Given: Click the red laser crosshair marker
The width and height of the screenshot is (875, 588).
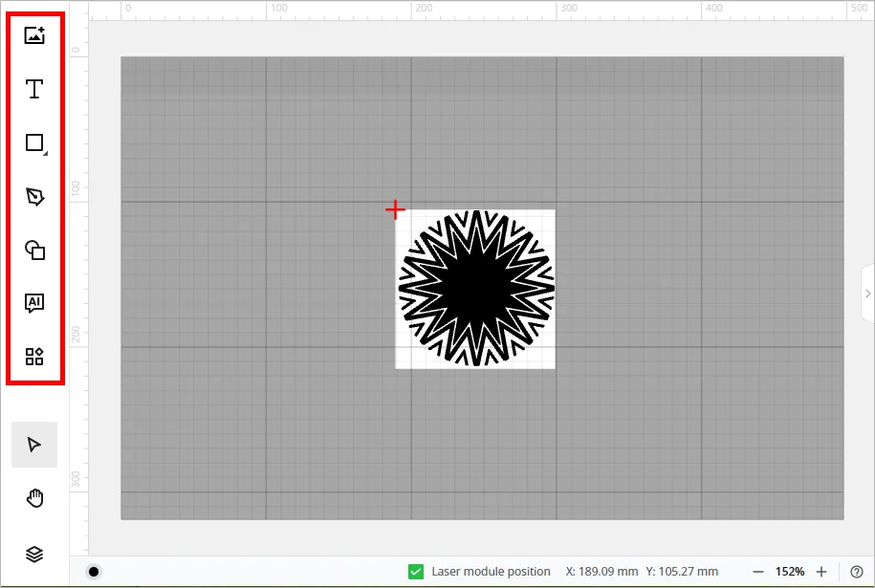Looking at the screenshot, I should (x=395, y=209).
